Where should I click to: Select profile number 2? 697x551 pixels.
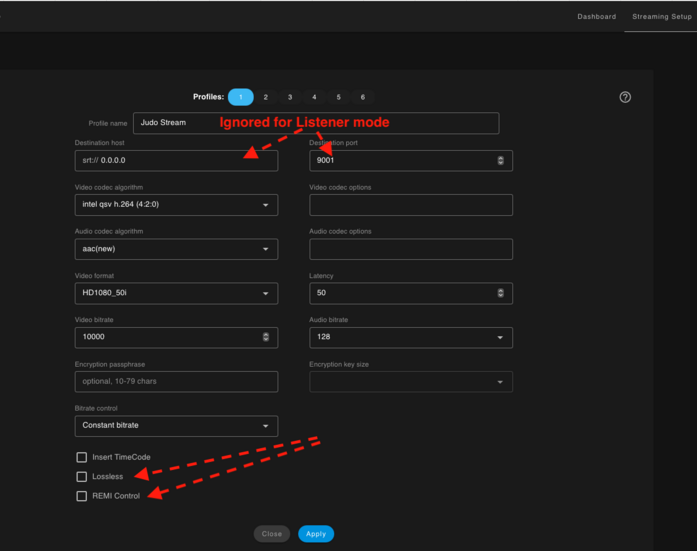point(265,97)
